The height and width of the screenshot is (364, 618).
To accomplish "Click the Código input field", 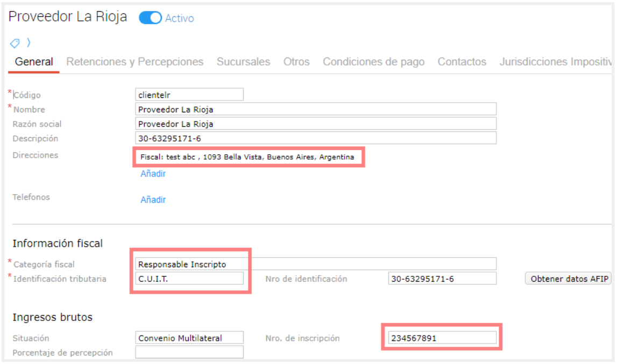I will coord(189,95).
